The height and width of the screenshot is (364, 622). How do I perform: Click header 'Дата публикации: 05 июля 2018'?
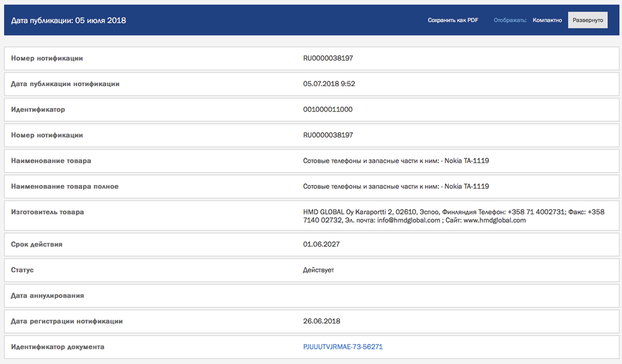point(69,20)
